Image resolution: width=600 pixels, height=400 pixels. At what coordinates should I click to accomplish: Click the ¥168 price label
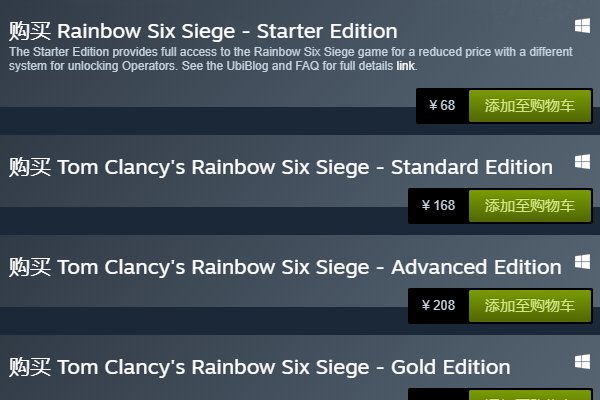point(438,206)
